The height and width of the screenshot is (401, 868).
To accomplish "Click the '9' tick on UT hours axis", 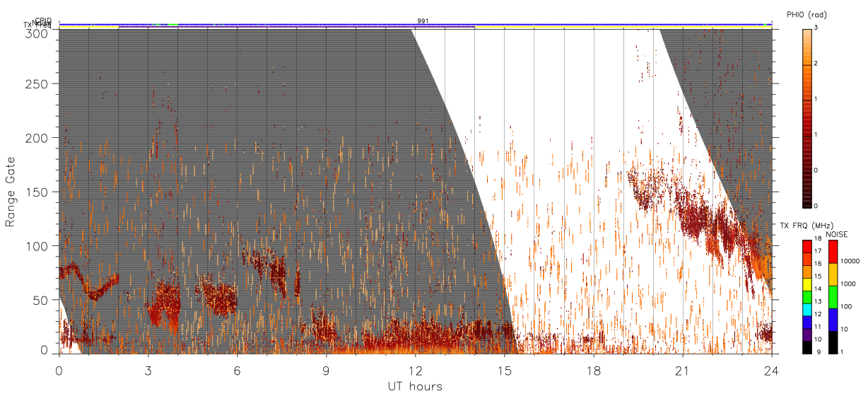I will [326, 370].
